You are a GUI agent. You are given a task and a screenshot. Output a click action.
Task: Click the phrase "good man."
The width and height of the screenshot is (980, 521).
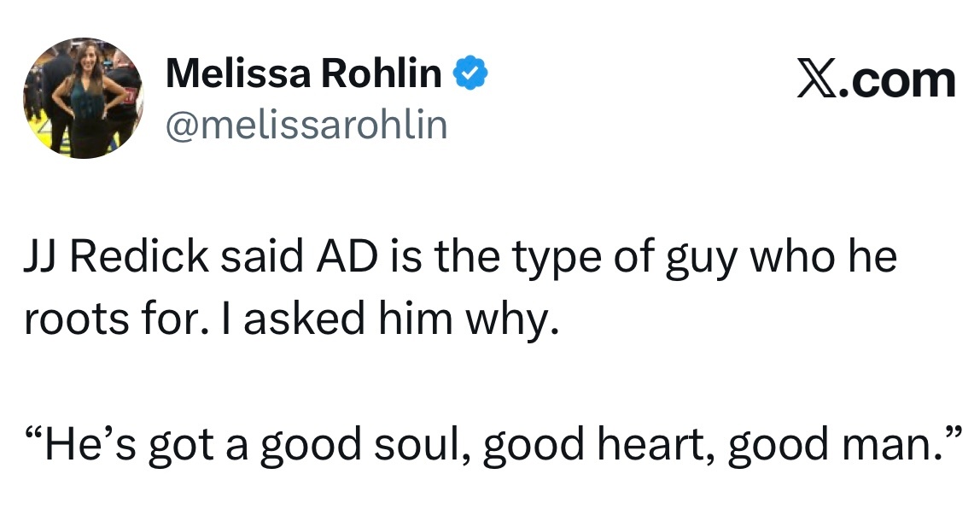[x=834, y=446]
